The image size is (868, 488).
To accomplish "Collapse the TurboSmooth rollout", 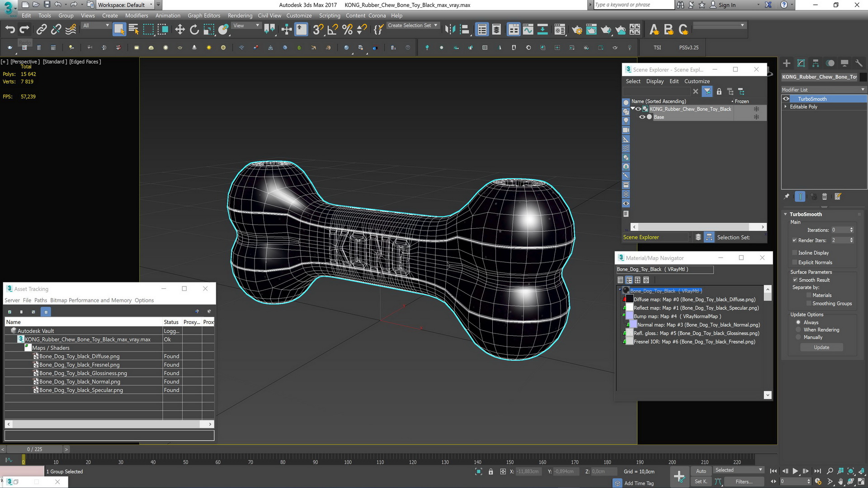I will click(786, 214).
